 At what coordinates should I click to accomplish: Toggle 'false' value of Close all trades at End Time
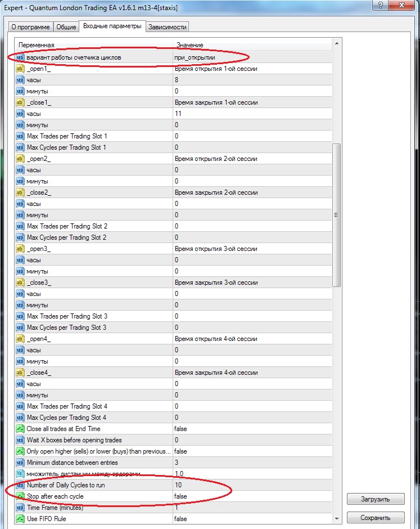pos(252,429)
